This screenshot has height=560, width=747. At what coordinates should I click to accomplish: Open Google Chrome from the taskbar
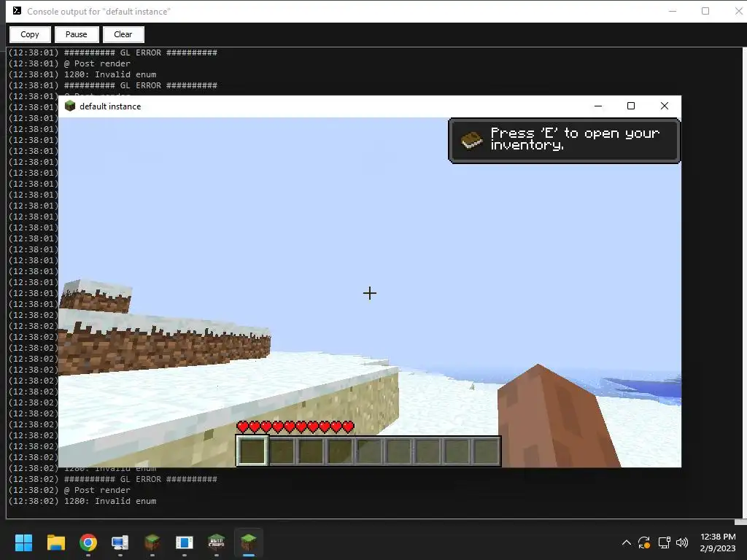[x=88, y=542]
